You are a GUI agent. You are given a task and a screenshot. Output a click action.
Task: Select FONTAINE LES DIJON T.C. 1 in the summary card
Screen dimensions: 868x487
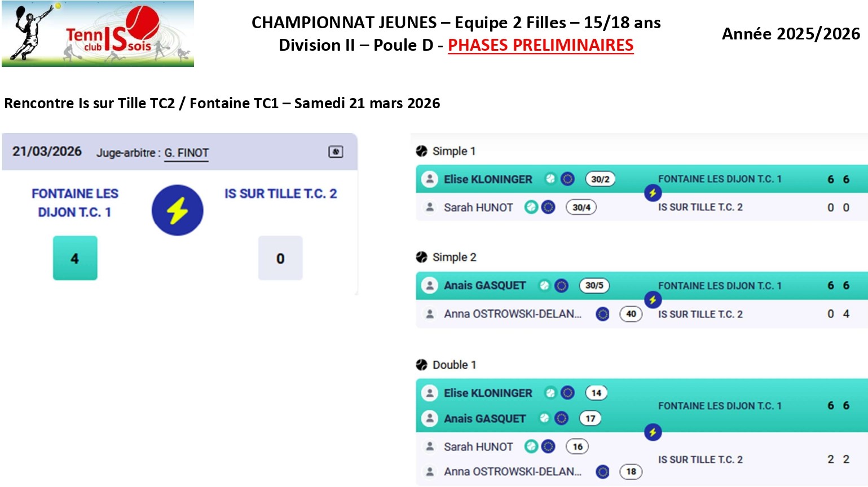75,203
